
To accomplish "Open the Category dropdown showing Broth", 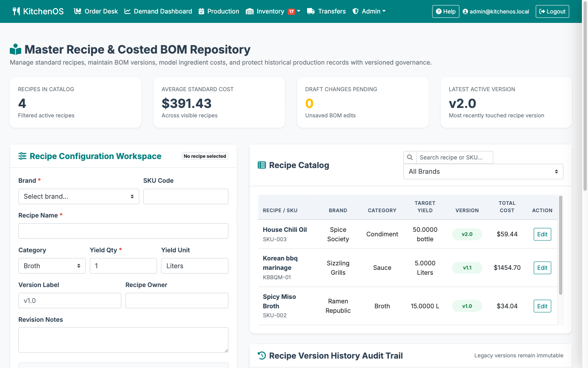I will [x=52, y=266].
